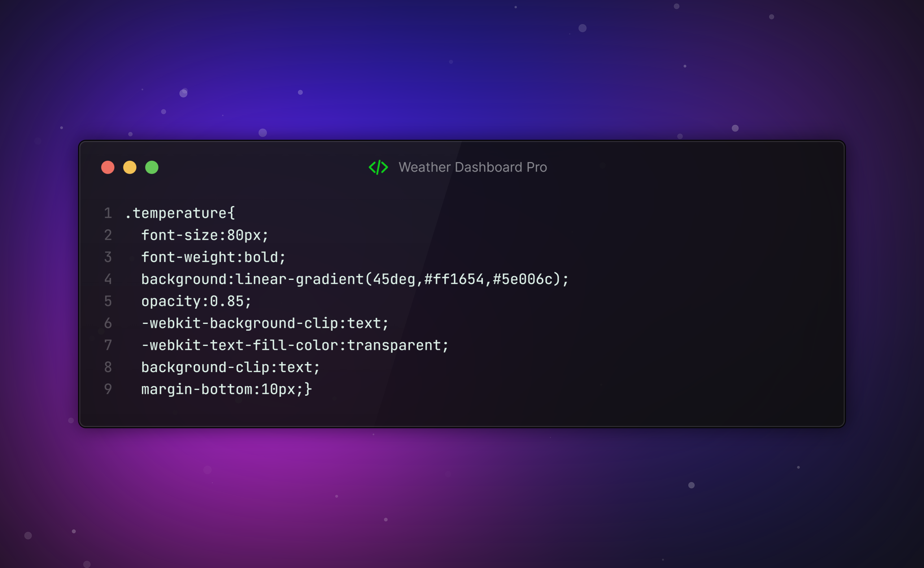924x568 pixels.
Task: Click the #5e006c color hex value
Action: pyautogui.click(x=522, y=279)
